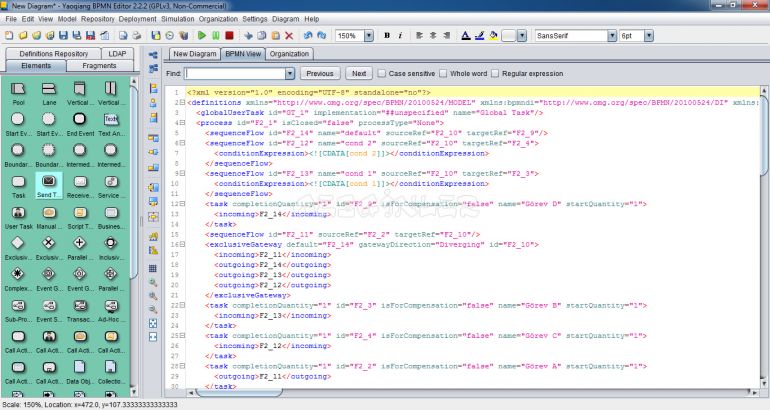Image resolution: width=770 pixels, height=410 pixels.
Task: Toggle Bold text formatting
Action: point(387,35)
